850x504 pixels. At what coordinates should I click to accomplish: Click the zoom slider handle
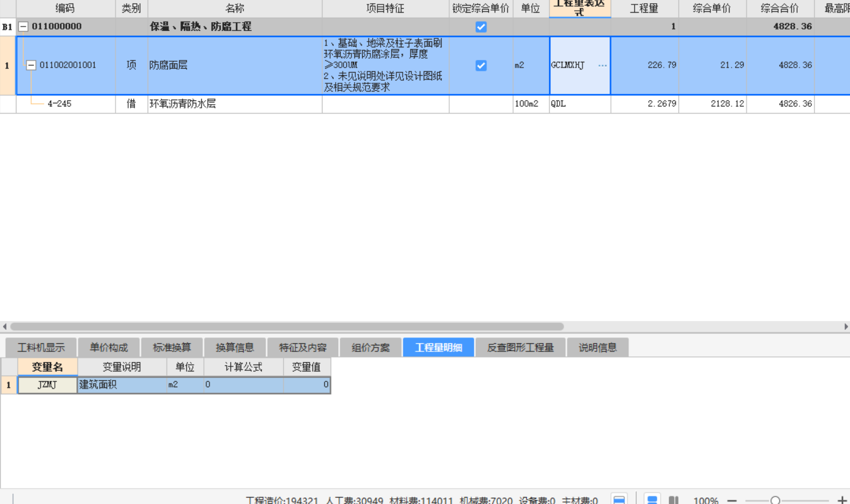[775, 501]
